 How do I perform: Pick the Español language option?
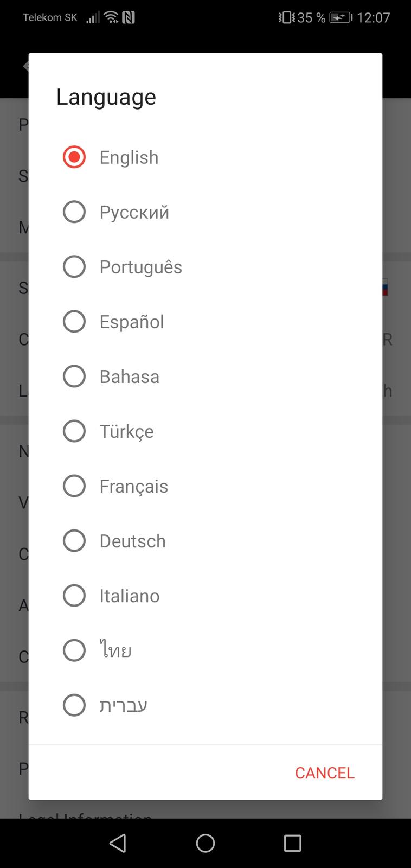click(x=74, y=322)
